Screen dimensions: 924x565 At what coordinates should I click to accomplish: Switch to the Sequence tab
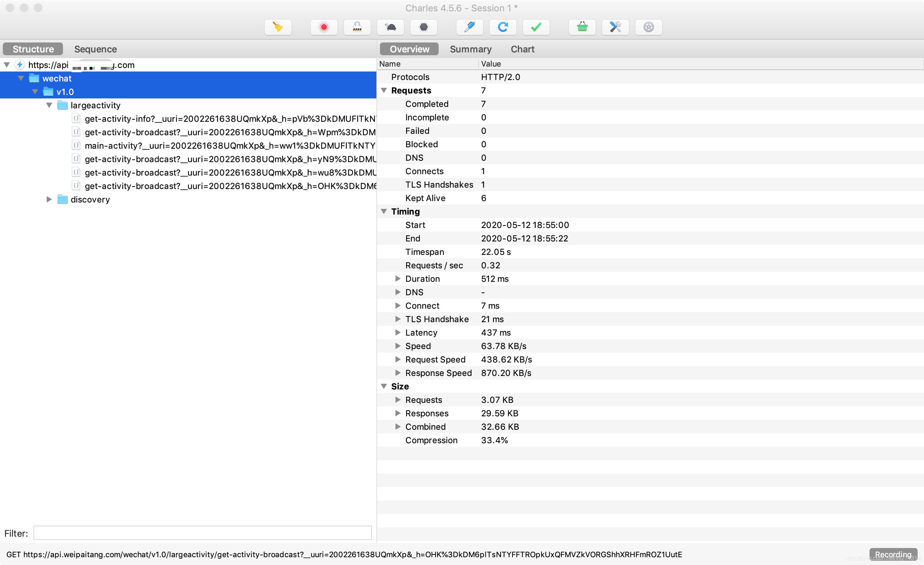[x=95, y=49]
